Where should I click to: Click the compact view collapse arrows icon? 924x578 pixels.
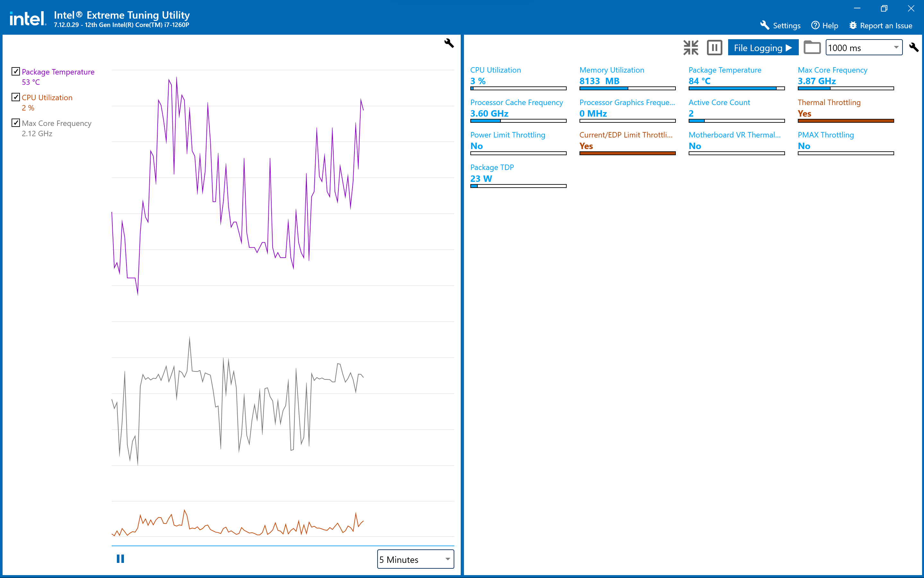[691, 48]
